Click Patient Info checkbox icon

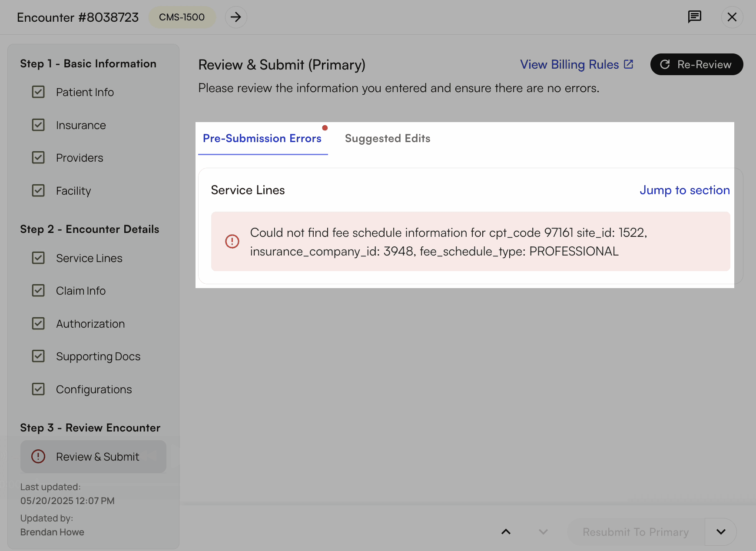(38, 92)
